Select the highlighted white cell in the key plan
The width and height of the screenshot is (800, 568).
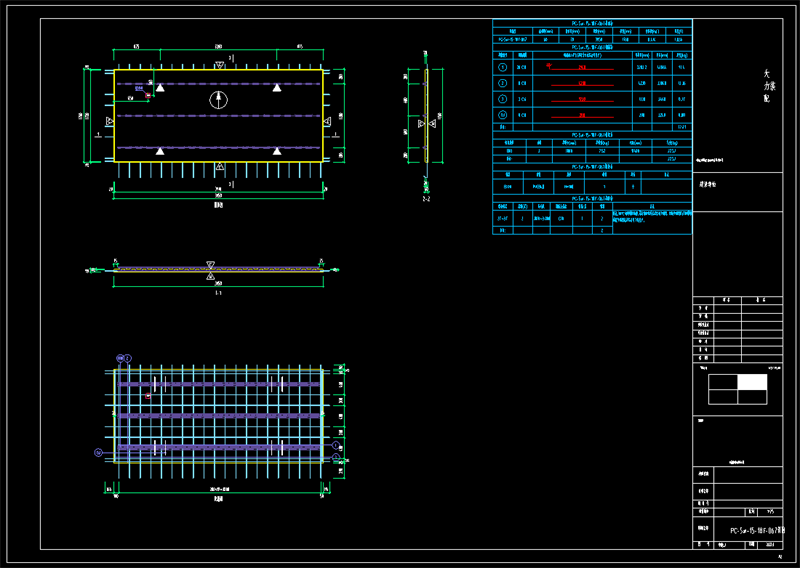click(752, 382)
